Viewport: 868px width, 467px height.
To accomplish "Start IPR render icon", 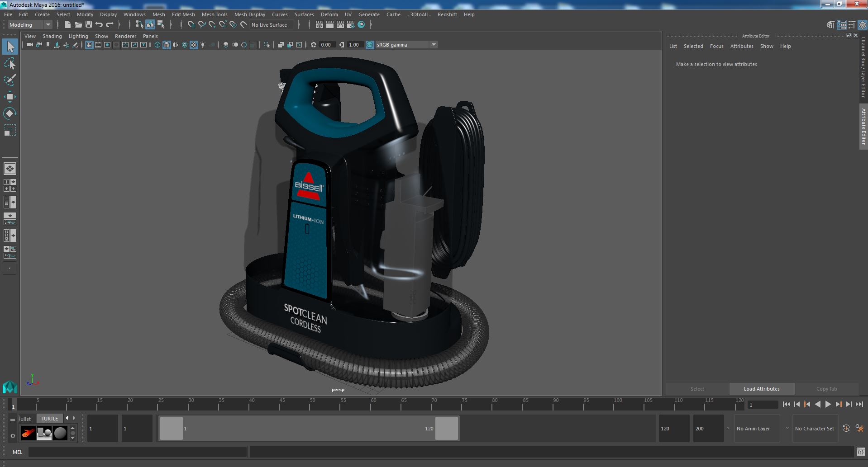I will coord(340,25).
